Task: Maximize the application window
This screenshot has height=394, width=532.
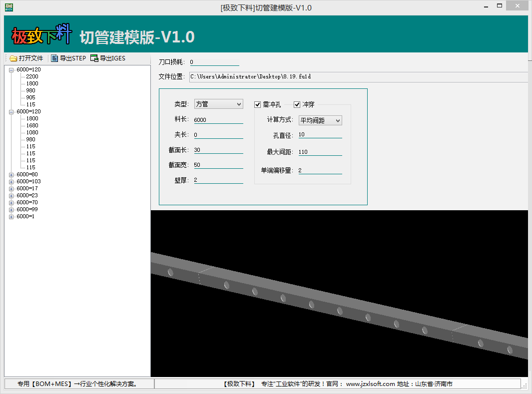Action: click(x=500, y=6)
